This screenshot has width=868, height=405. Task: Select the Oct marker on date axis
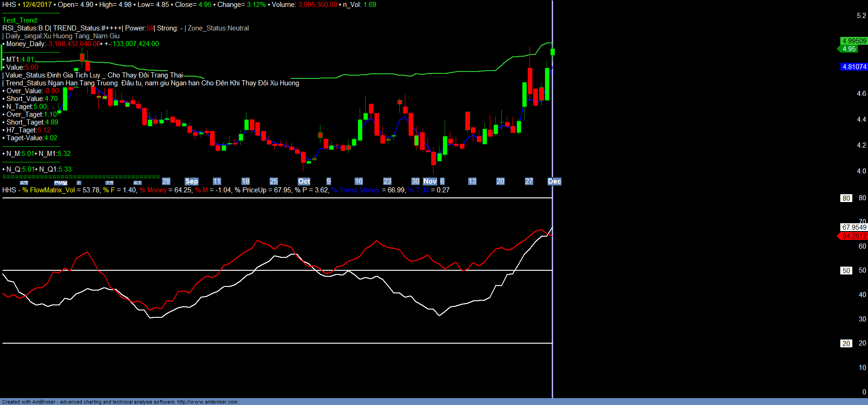[304, 181]
